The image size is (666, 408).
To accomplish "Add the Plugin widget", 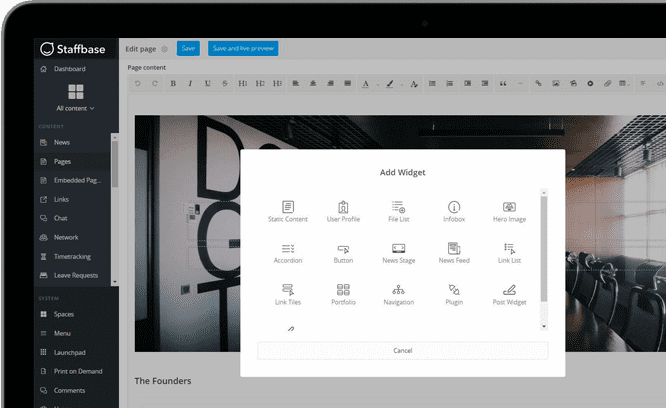I will point(454,295).
